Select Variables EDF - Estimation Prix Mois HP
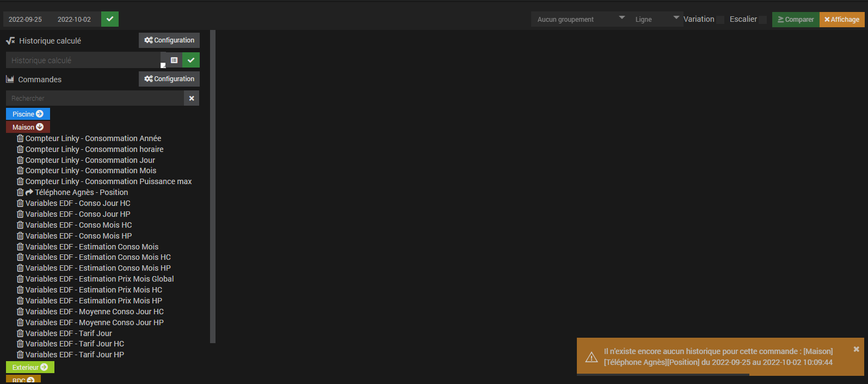868x384 pixels. point(94,301)
